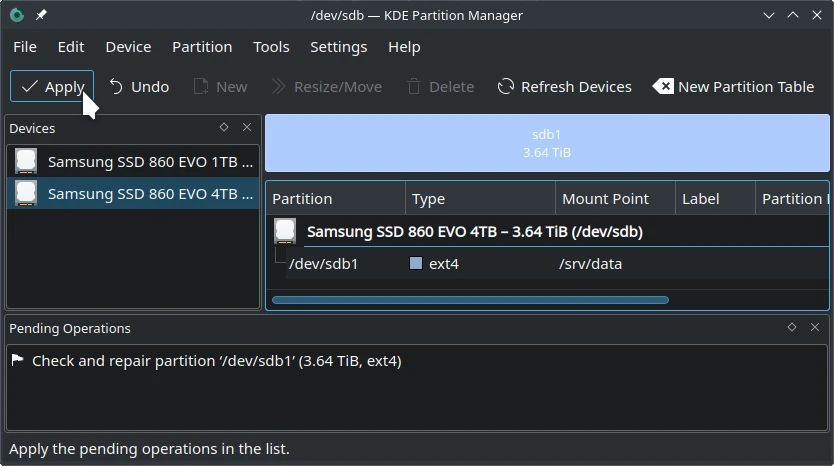
Task: Click the horizontal scrollbar in partition list
Action: coord(470,299)
